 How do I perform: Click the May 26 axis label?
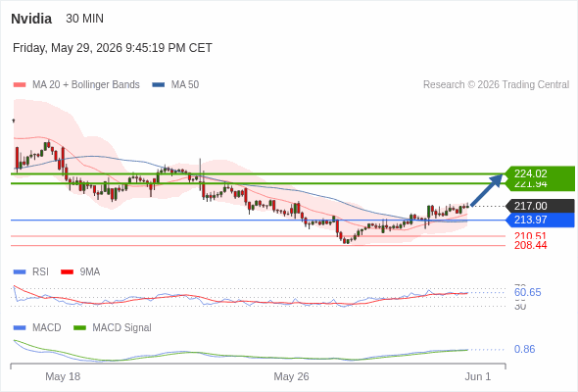291,376
